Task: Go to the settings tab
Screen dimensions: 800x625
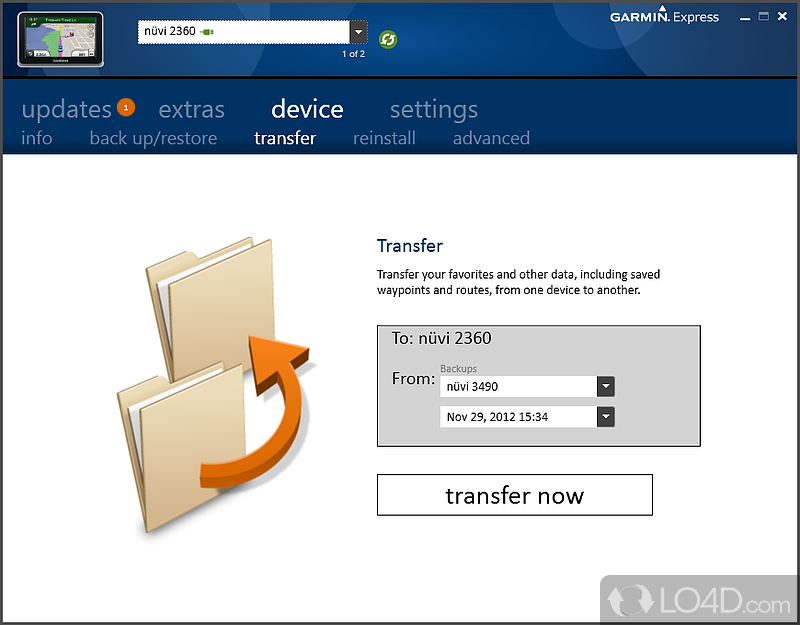Action: pyautogui.click(x=434, y=109)
